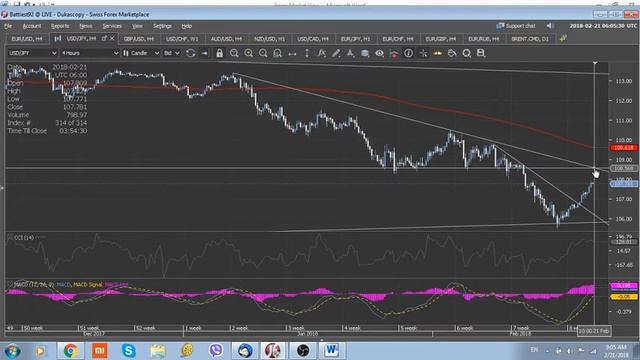The image size is (640, 360).
Task: Open the File menu
Action: point(8,26)
